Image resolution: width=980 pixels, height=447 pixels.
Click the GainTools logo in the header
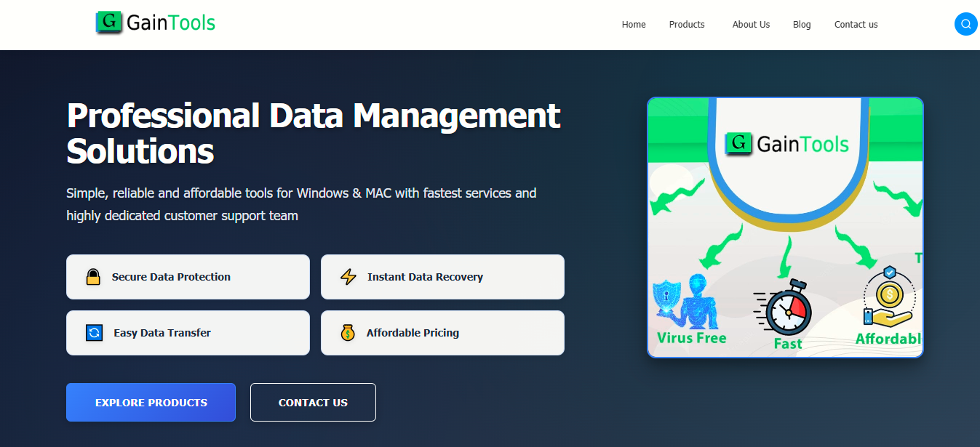point(156,23)
